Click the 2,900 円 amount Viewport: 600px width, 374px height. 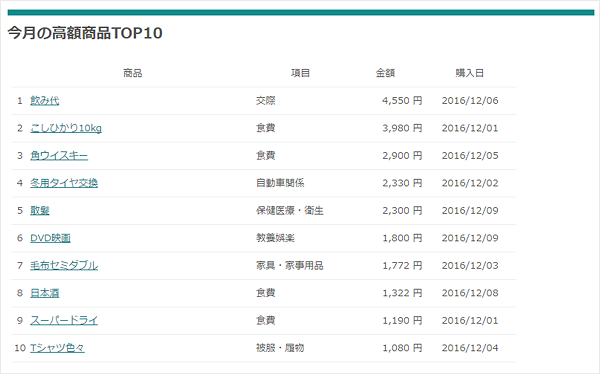point(402,156)
